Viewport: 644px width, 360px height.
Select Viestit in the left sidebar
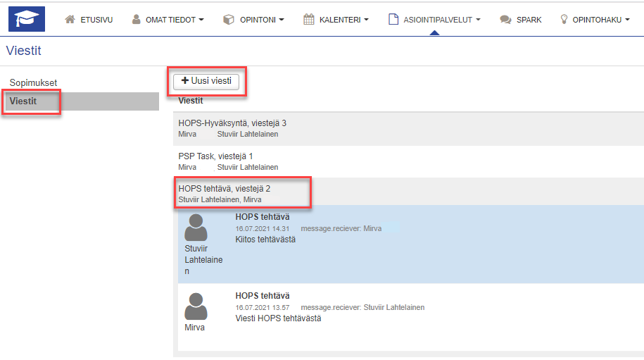point(23,101)
